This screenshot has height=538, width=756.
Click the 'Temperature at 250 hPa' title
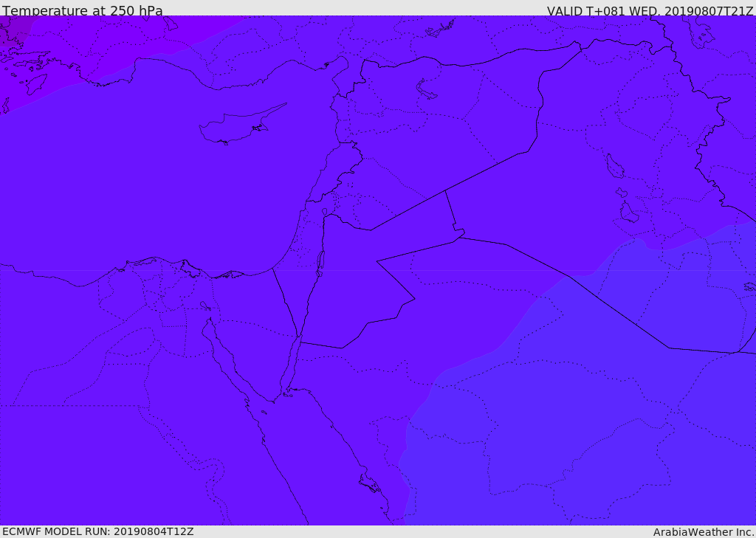coord(83,10)
